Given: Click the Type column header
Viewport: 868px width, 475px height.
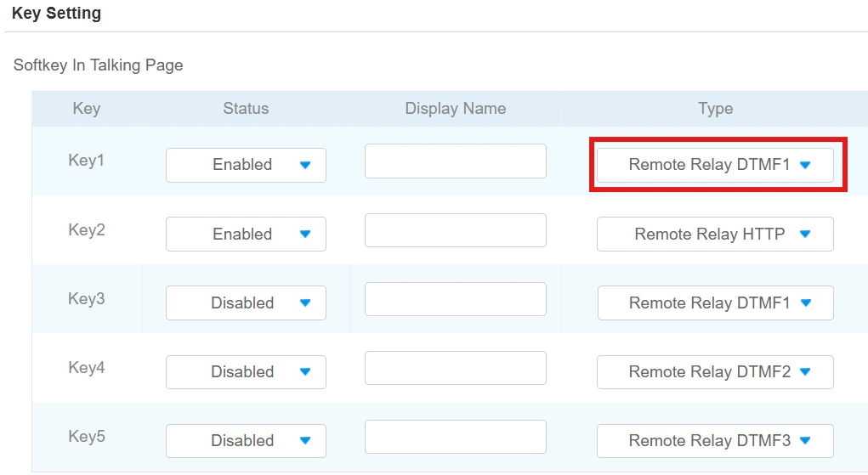Looking at the screenshot, I should click(x=715, y=109).
